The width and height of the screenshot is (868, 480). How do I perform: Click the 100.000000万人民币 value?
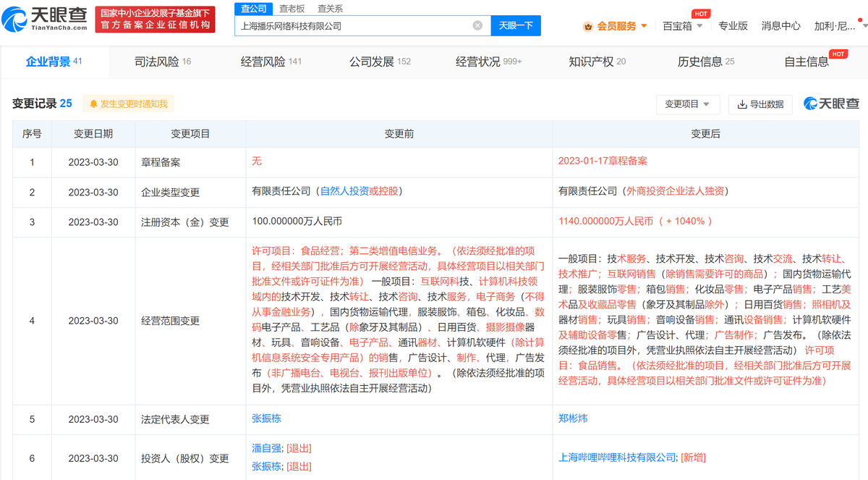[x=297, y=222]
